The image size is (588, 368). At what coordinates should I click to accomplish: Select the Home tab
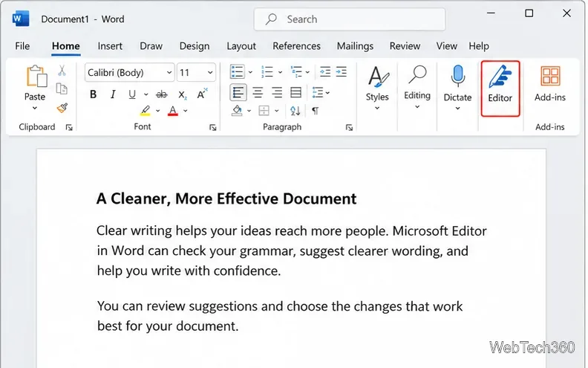point(65,46)
